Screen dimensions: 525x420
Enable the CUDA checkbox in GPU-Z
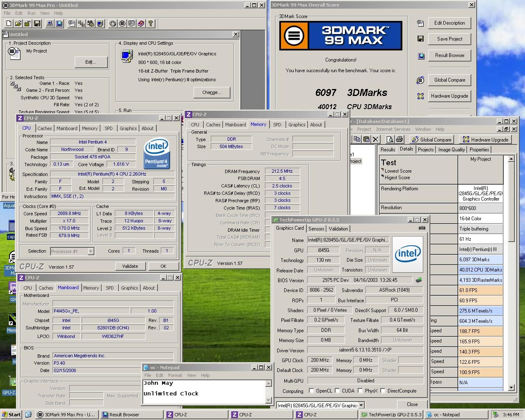[337, 391]
